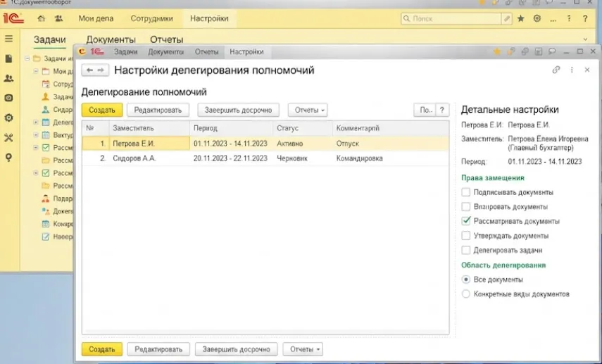Click Завершить досрочно in top toolbar
The image size is (602, 364).
[x=238, y=111]
